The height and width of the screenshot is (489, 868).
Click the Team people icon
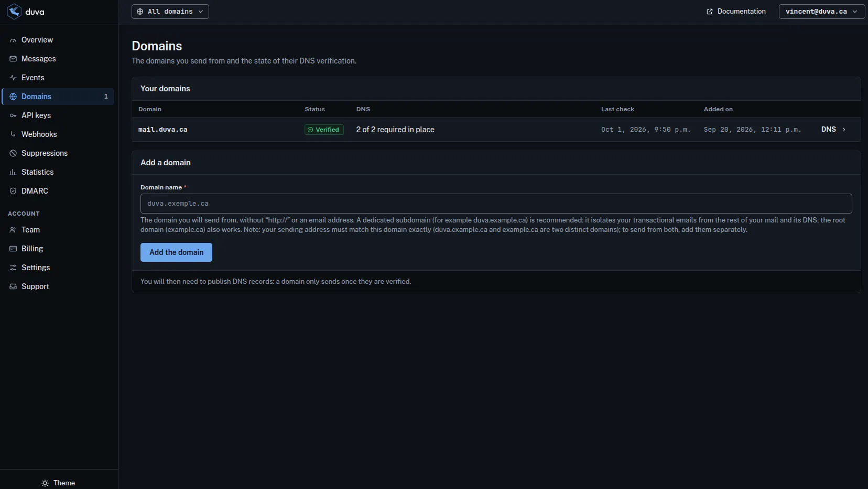[x=13, y=230]
